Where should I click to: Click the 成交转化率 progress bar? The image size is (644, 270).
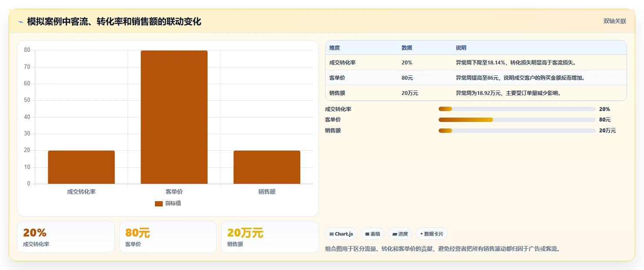[x=517, y=109]
